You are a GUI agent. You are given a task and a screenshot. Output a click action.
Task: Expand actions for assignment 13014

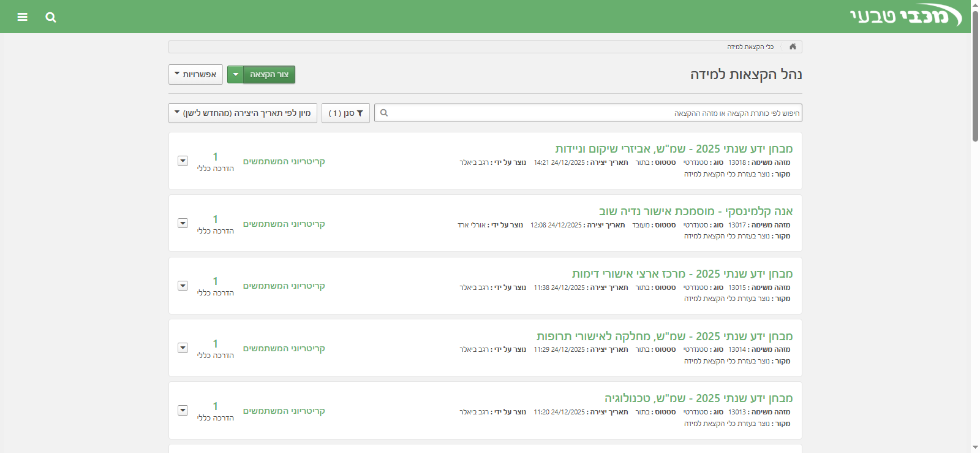(x=183, y=348)
